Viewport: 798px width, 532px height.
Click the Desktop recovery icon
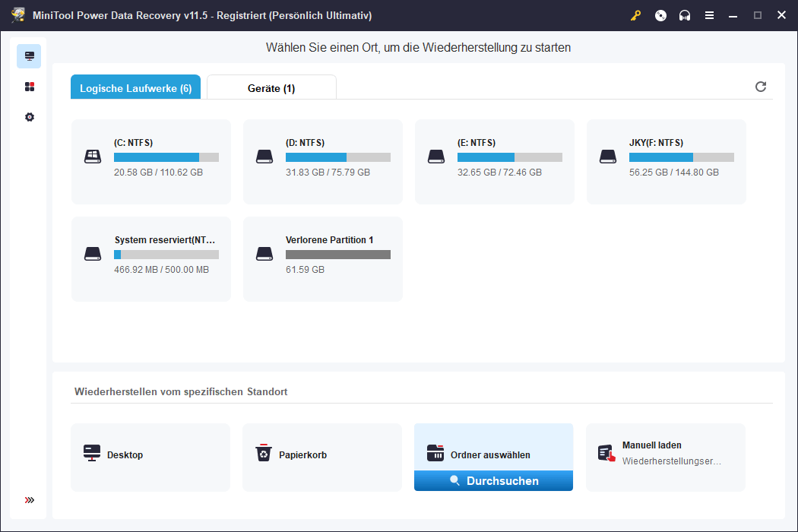tap(92, 453)
